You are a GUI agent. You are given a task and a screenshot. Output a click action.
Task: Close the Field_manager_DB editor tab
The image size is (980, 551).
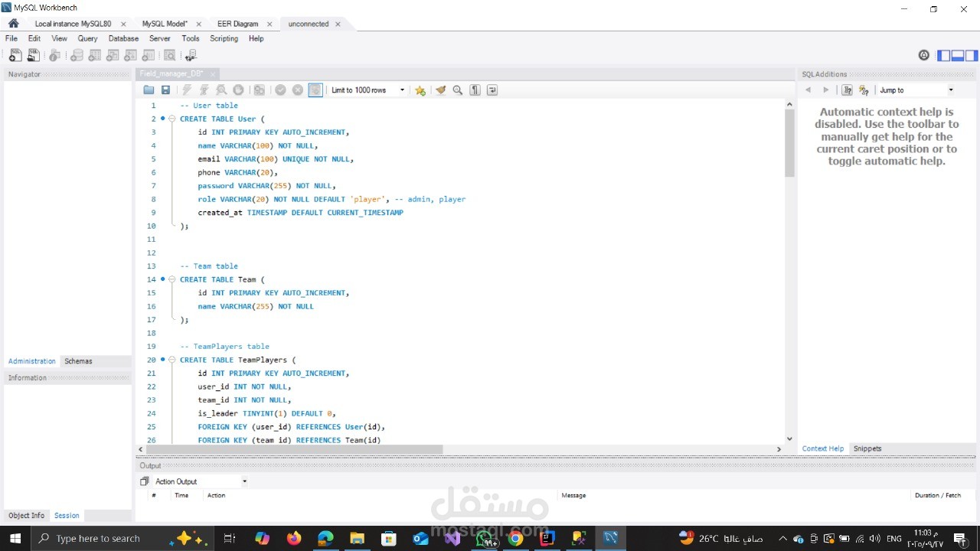click(213, 73)
